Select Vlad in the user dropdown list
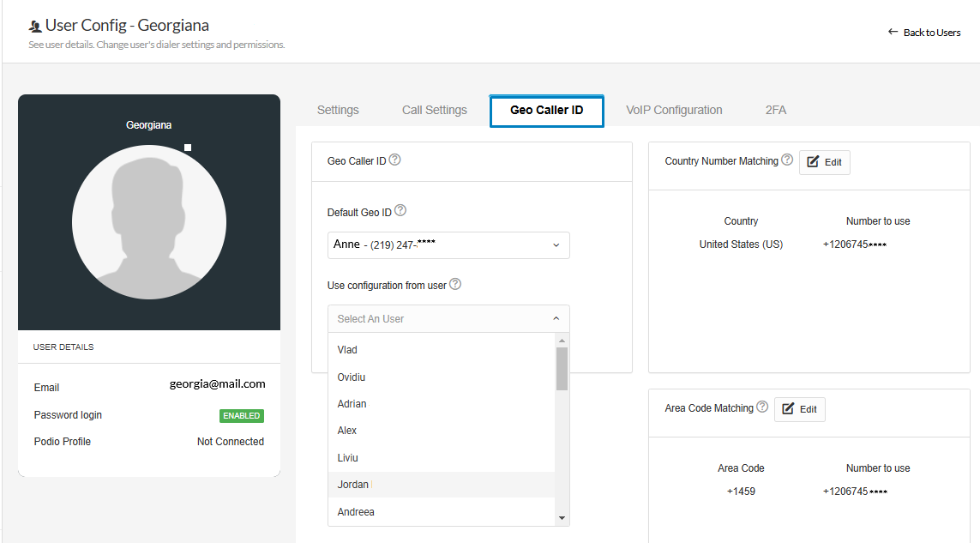The image size is (980, 543). pyautogui.click(x=347, y=350)
